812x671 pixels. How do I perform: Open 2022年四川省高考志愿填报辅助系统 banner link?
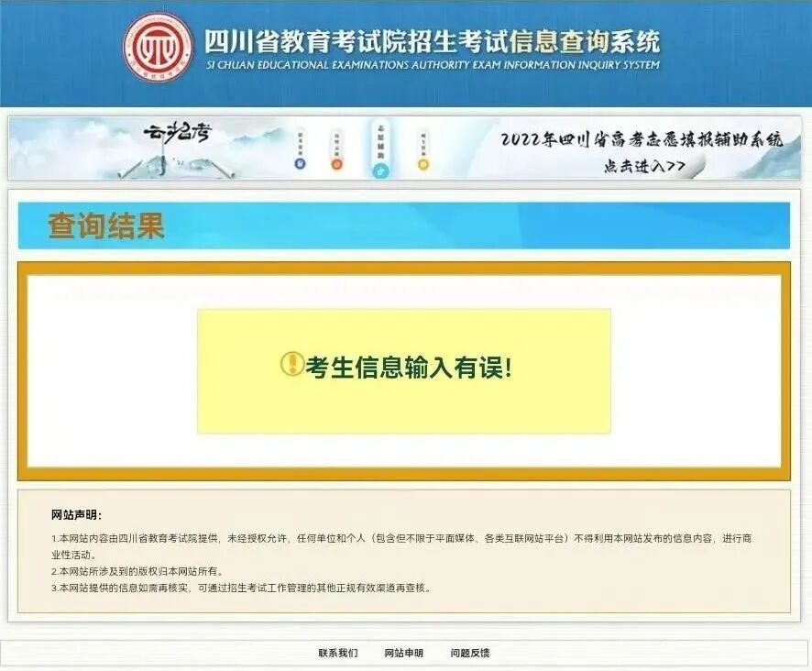[x=642, y=139]
